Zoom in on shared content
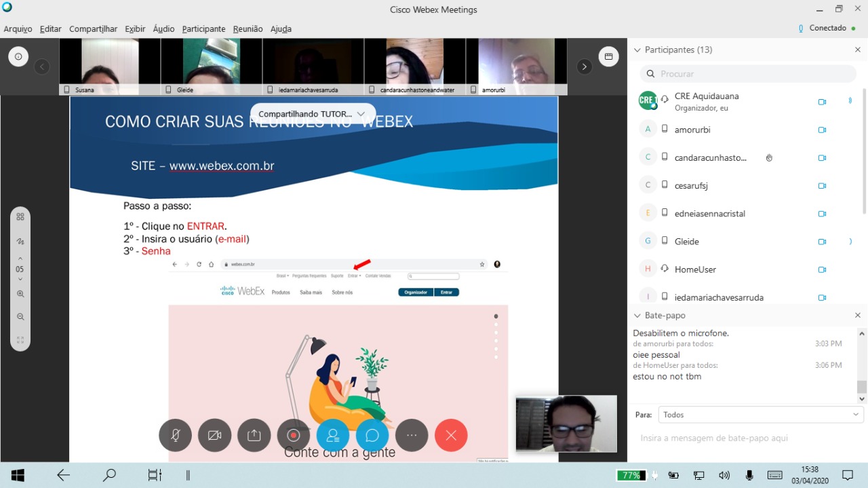This screenshot has height=488, width=868. [20, 294]
